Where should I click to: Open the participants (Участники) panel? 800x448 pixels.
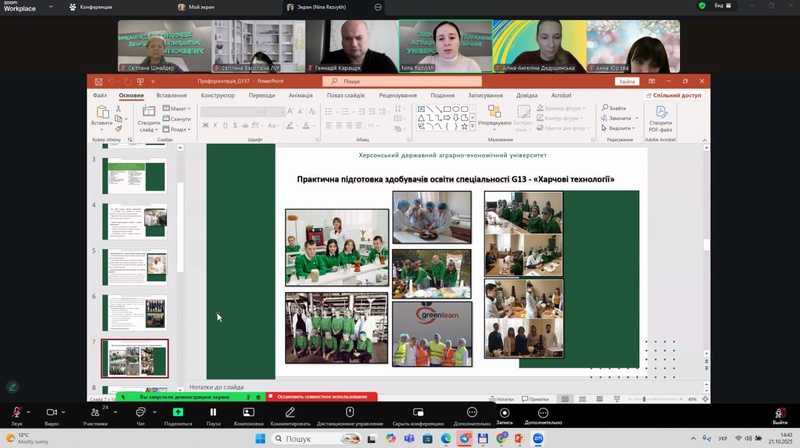(96, 412)
